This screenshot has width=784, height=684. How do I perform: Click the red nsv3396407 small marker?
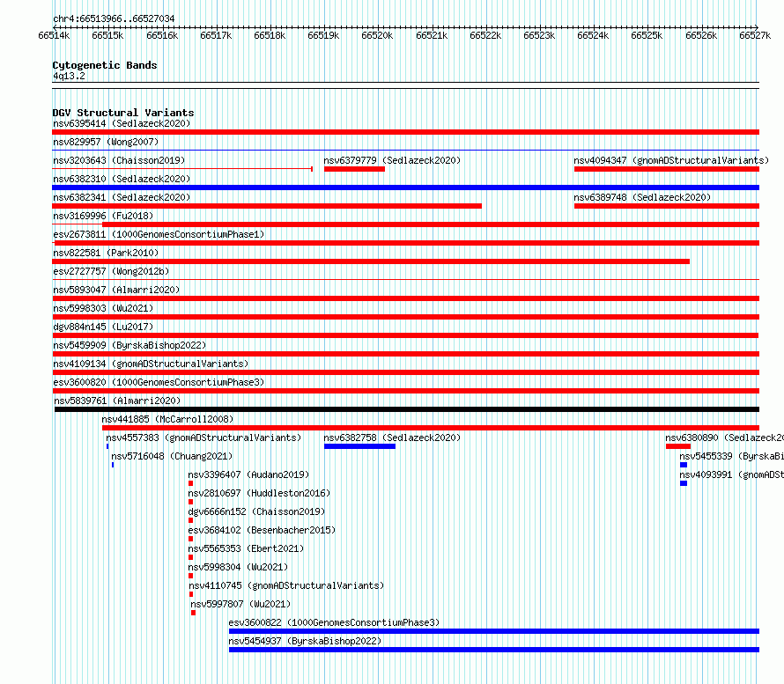(190, 483)
